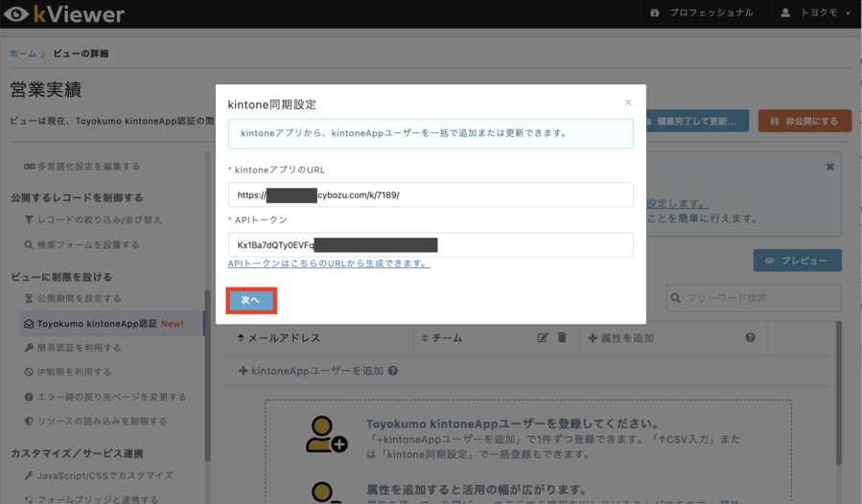Open 検索フォームを設置する
Viewport: 862px width, 504px height.
[82, 244]
